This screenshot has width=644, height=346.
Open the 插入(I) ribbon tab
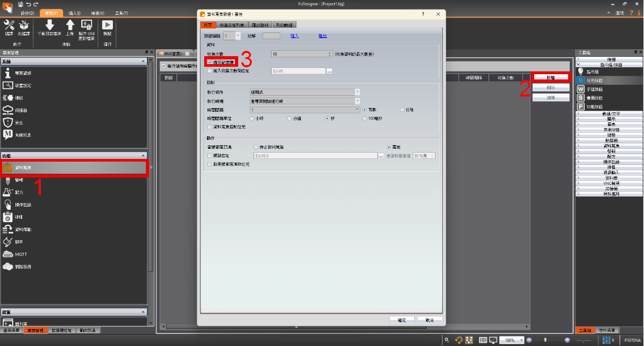74,13
